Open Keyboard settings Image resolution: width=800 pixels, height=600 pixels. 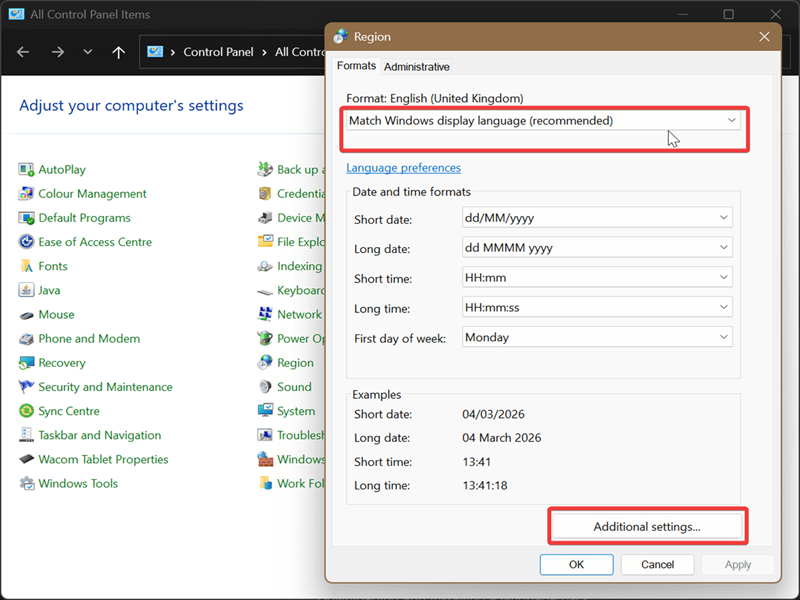(x=298, y=290)
